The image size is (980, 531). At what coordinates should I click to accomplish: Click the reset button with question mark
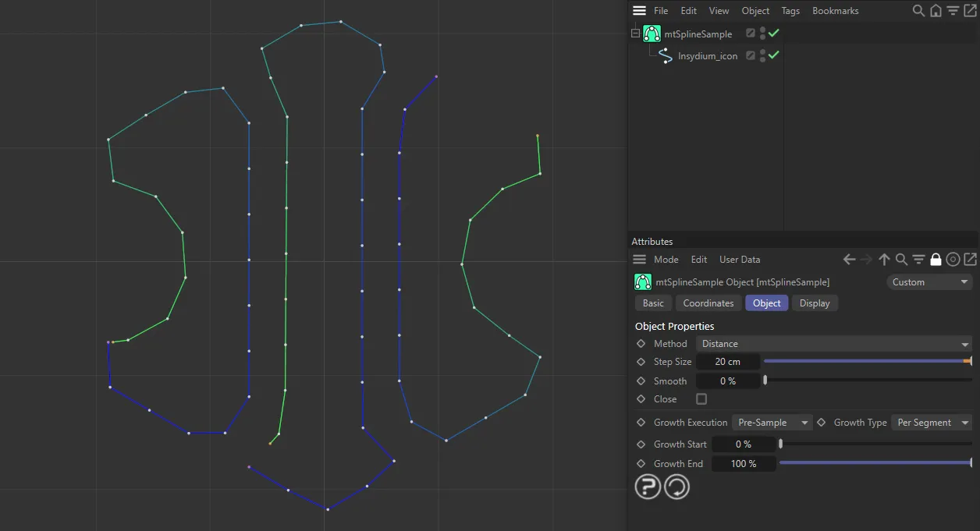coord(648,487)
